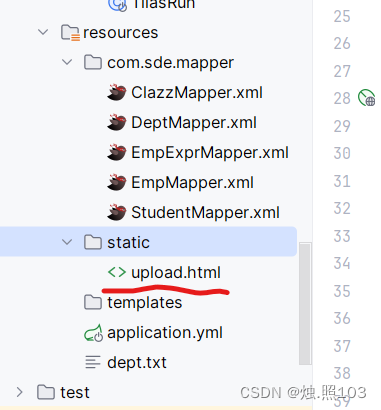
Task: Click line number 30 in gutter
Action: 342,153
